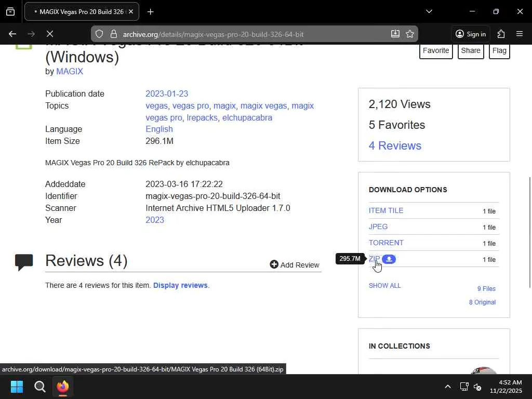The image size is (532, 399).
Task: Open the 8 Original link
Action: tap(482, 302)
